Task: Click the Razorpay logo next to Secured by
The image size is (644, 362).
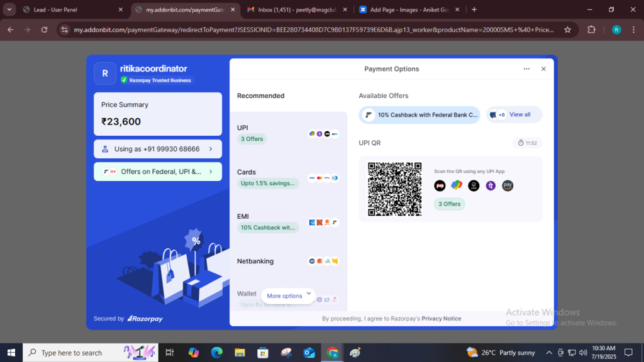Action: pyautogui.click(x=145, y=319)
